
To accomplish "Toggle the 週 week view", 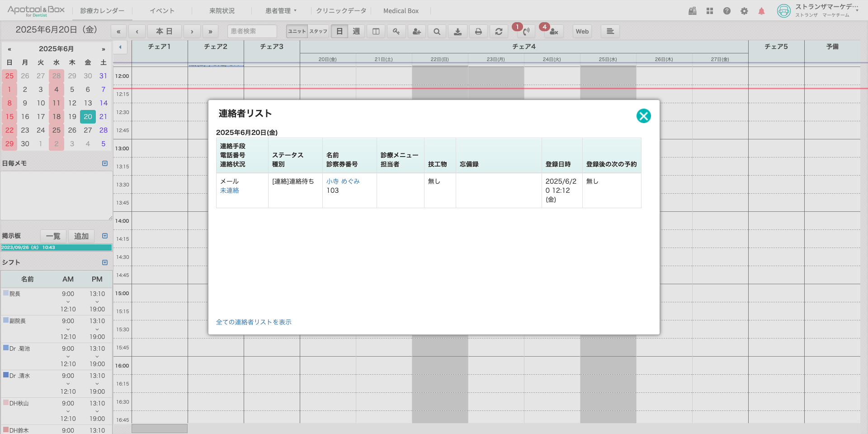I will 356,31.
